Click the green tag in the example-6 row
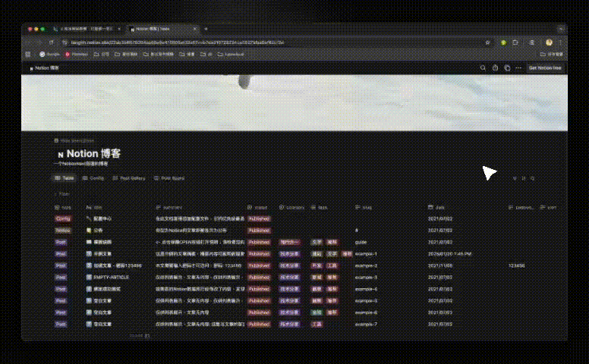 tap(317, 312)
